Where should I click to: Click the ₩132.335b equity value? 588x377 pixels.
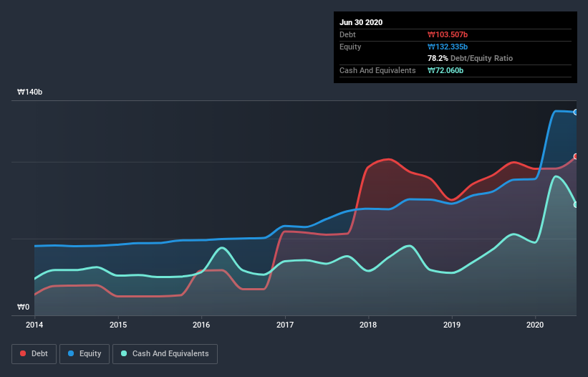click(448, 47)
